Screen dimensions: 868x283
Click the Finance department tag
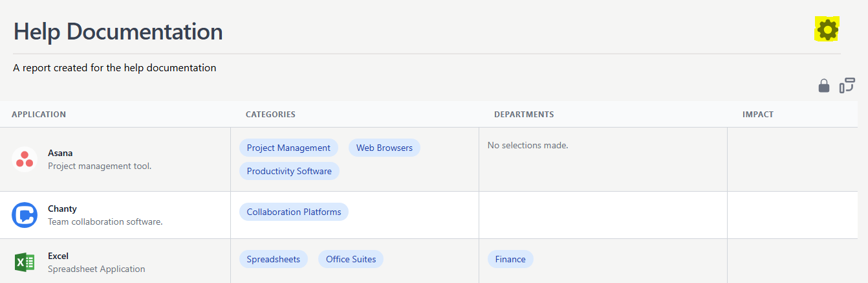(510, 259)
